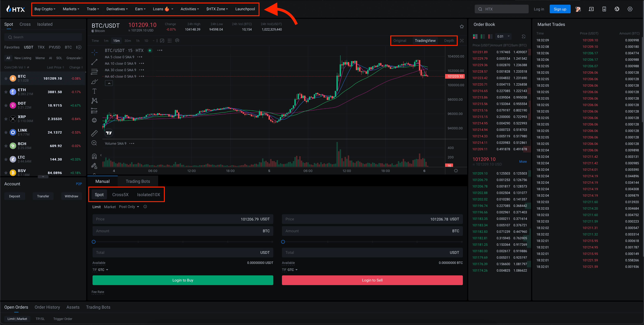Collapse the MA indicator legend arrow
Viewport: 644px width, 325px height.
(109, 83)
